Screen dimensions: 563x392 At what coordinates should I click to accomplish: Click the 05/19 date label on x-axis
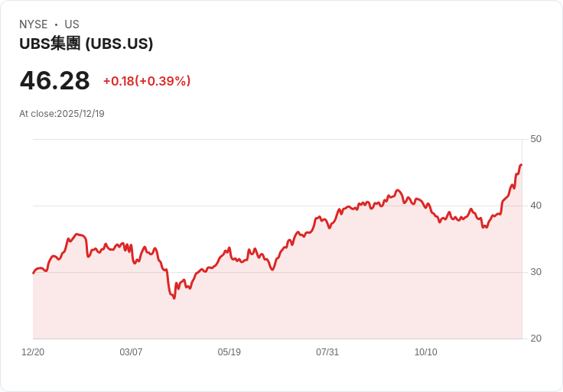click(x=229, y=352)
